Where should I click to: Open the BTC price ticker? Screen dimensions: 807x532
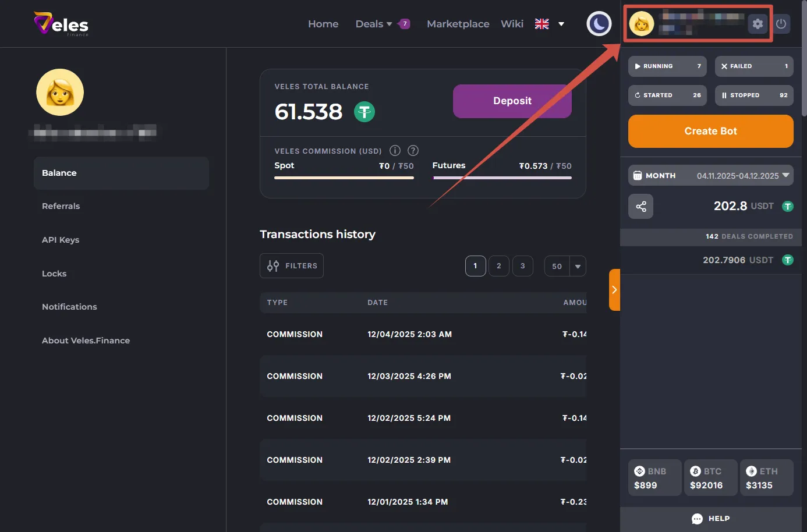pos(710,478)
